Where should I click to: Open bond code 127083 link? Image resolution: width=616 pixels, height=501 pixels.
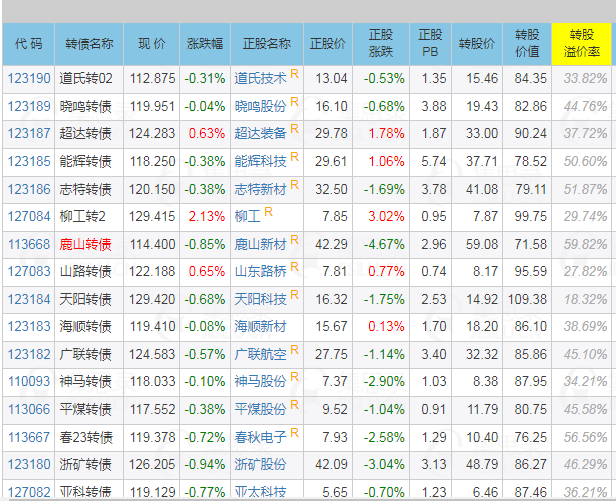(29, 272)
